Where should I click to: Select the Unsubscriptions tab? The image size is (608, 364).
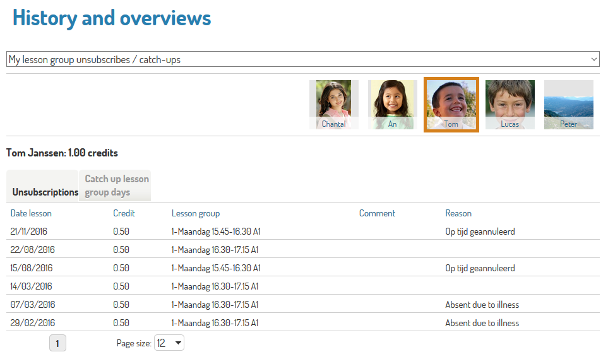coord(45,192)
